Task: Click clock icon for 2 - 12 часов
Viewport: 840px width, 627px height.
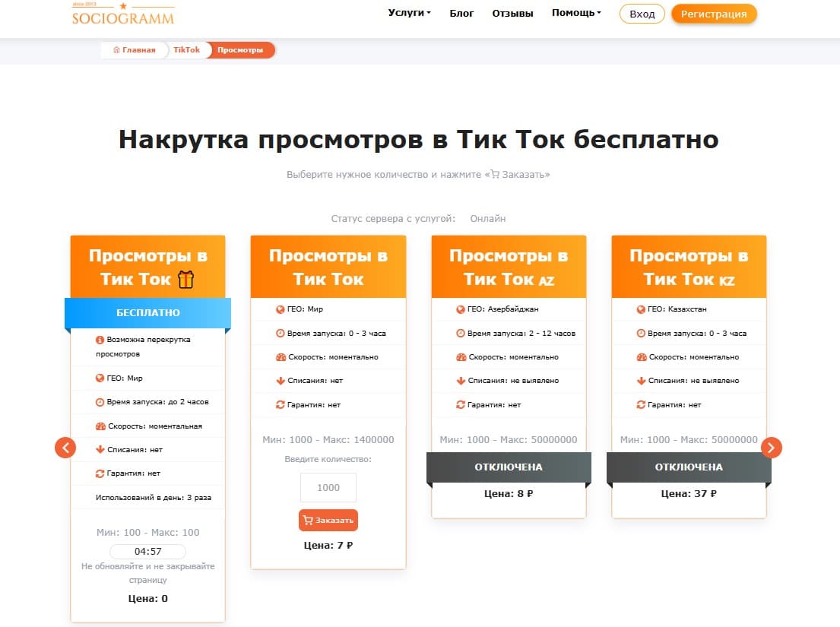Action: pyautogui.click(x=460, y=333)
